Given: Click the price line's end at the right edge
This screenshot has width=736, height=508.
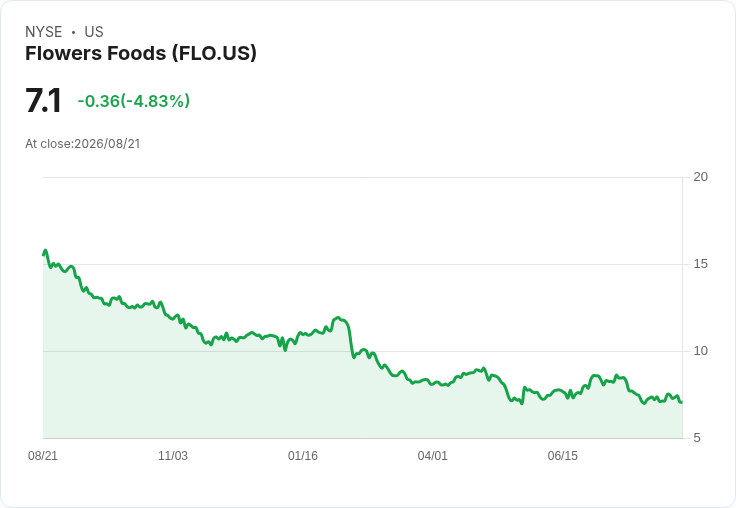Looking at the screenshot, I should pos(681,402).
